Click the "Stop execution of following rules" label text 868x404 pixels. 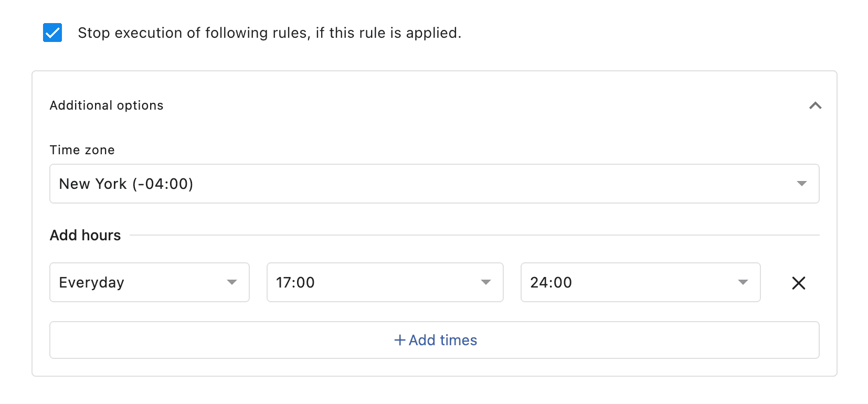[x=269, y=33]
